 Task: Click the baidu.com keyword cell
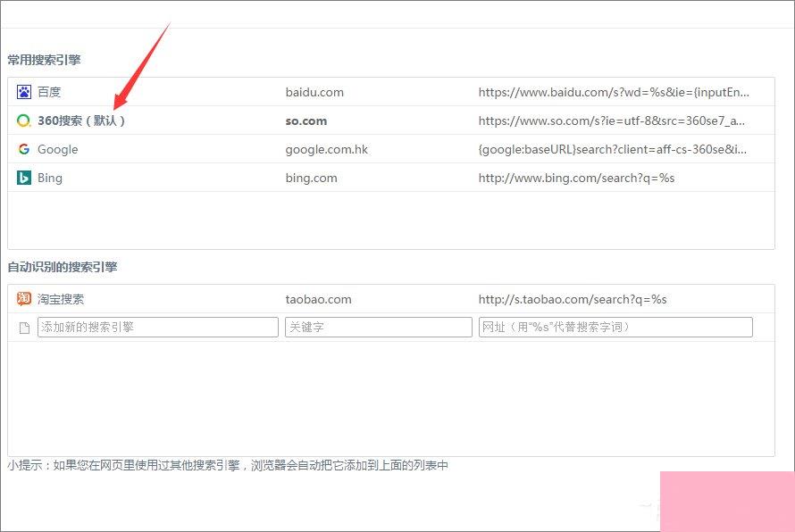tap(314, 92)
